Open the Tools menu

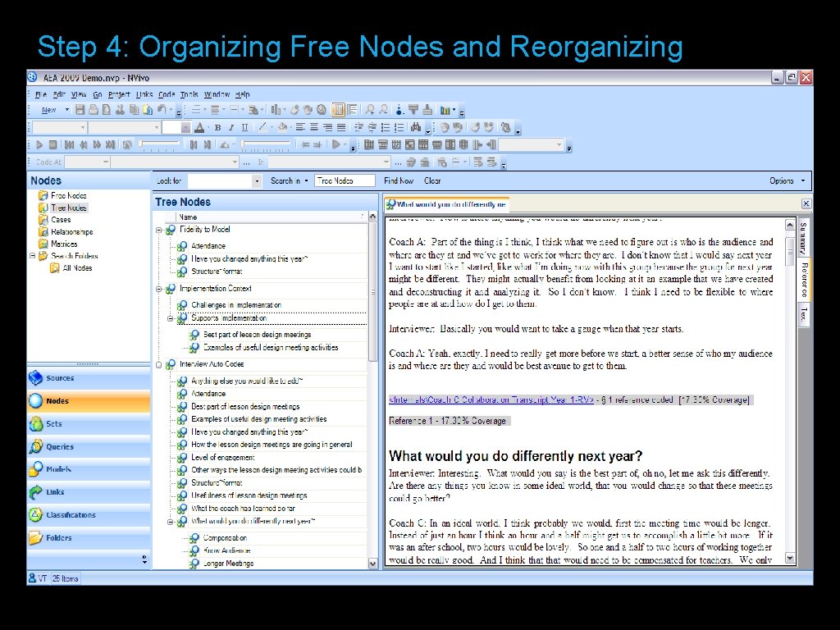click(x=189, y=94)
